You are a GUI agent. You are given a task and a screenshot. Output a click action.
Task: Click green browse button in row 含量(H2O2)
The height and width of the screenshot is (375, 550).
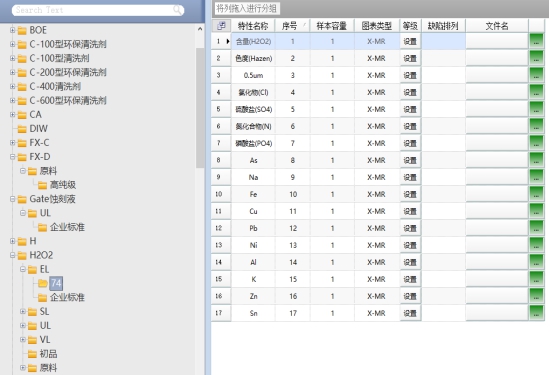(536, 41)
